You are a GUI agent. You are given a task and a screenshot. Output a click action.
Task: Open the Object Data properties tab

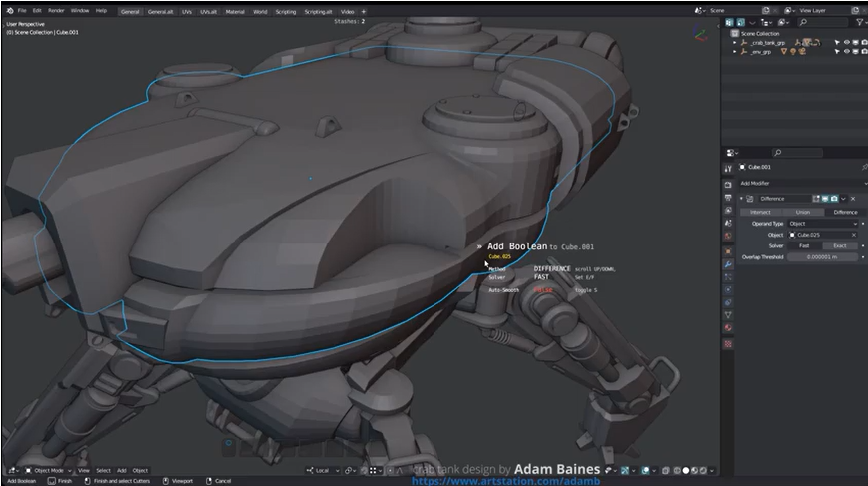(x=728, y=315)
